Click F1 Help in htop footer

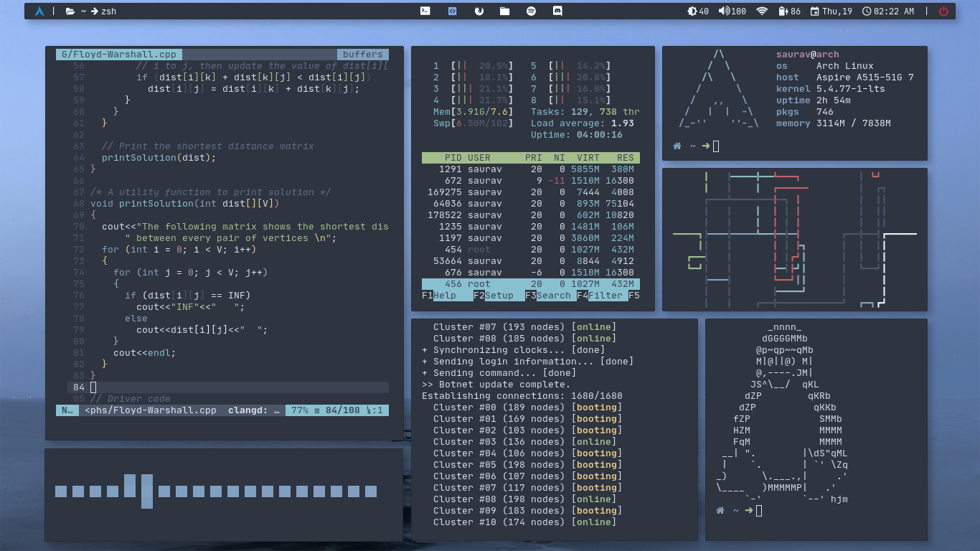click(440, 296)
